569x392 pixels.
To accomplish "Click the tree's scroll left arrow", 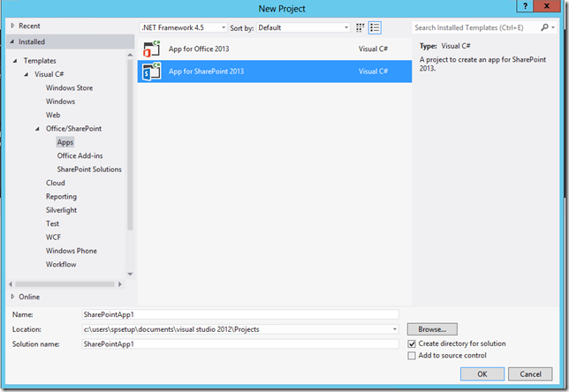I will pos(11,284).
